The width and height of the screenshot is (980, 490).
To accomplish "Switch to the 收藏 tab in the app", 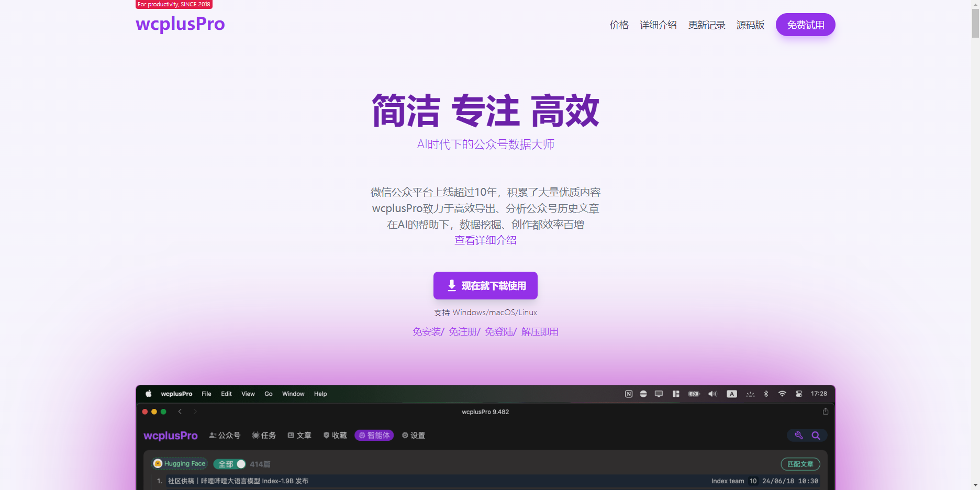I will 335,436.
